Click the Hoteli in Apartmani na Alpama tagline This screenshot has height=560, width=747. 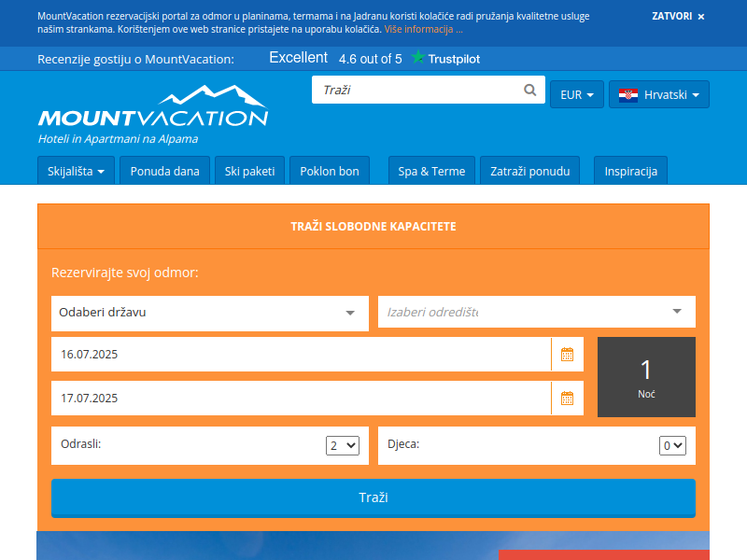[x=118, y=138]
